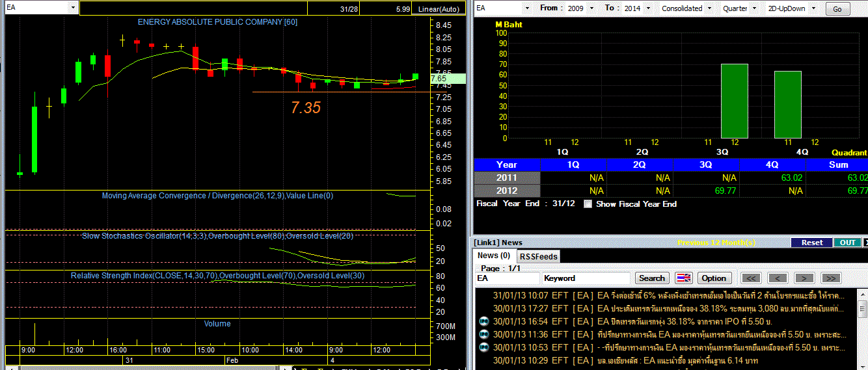Enable Show Fiscal Year End checkbox

[x=588, y=204]
